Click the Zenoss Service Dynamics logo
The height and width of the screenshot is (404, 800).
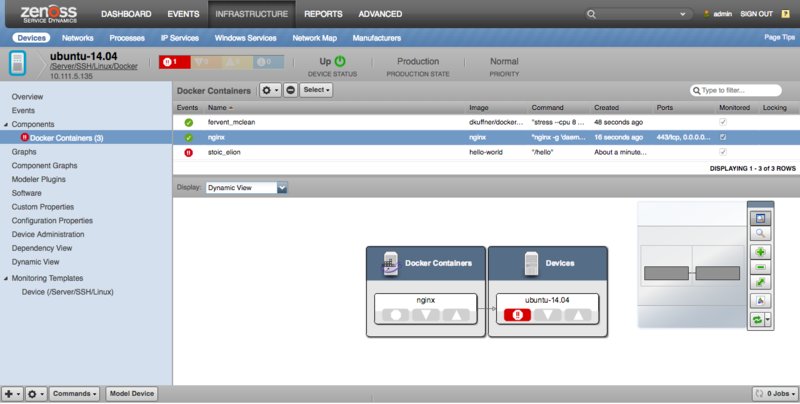(48, 14)
